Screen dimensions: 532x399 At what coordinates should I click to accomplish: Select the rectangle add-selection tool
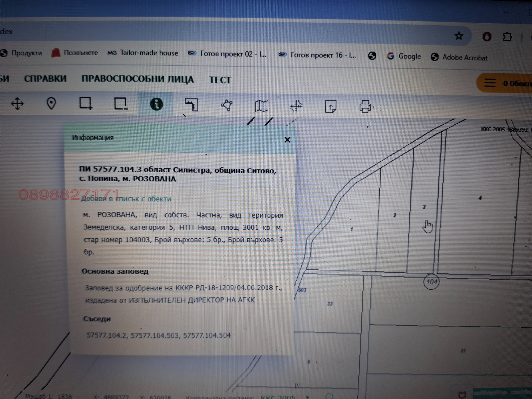(86, 103)
